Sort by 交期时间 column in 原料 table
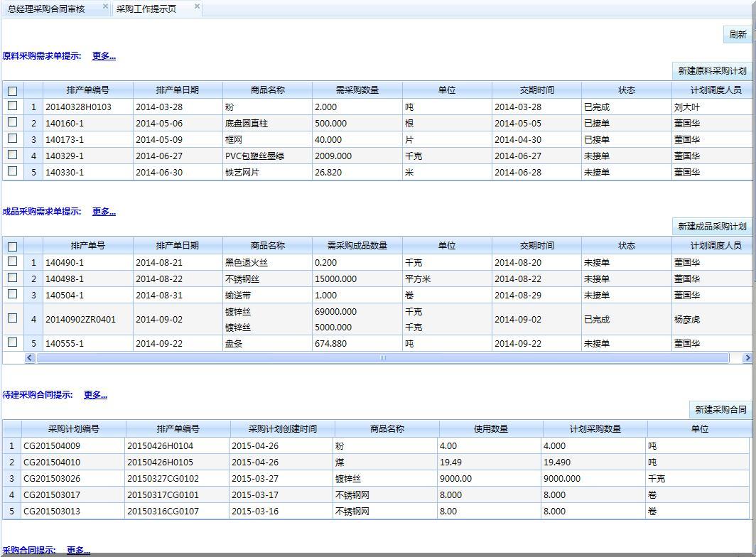Viewport: 756px width, 557px height. click(x=536, y=90)
